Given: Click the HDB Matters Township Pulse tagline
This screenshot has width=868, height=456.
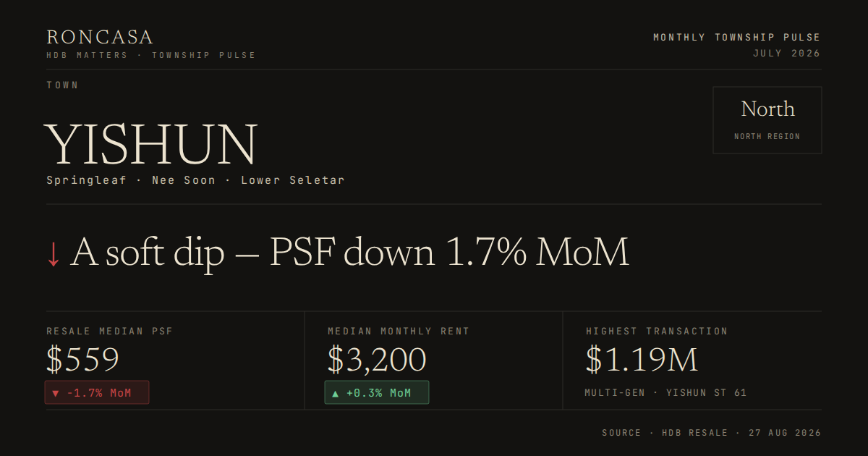Looking at the screenshot, I should (x=151, y=55).
